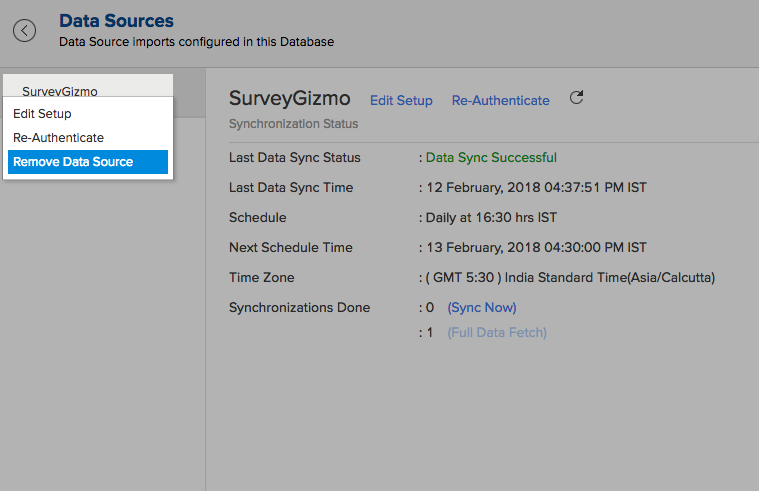
Task: Go back using the circled arrow icon
Action: (24, 31)
